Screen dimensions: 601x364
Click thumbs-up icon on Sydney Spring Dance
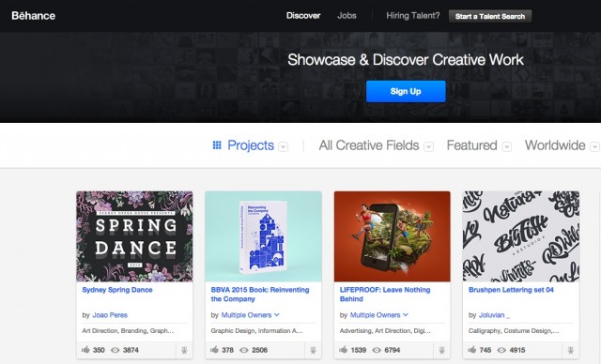[85, 349]
